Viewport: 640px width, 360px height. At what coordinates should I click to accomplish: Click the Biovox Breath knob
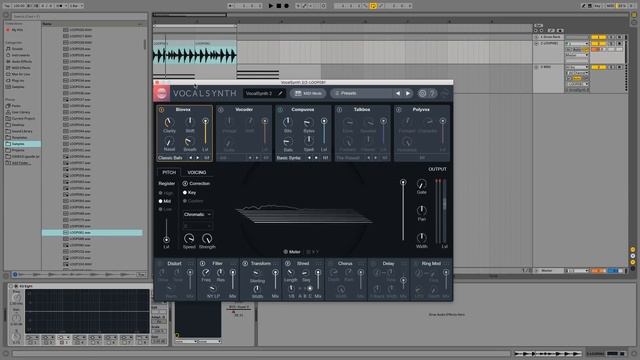[x=189, y=141]
